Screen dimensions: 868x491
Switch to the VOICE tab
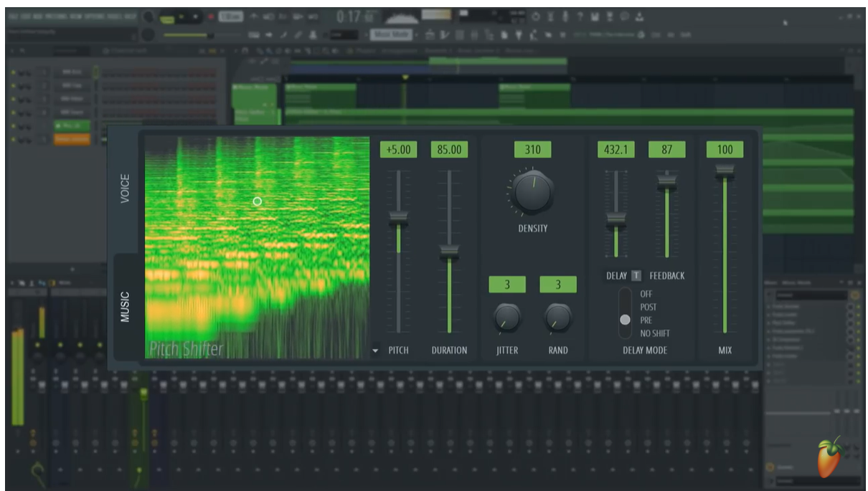tap(125, 188)
